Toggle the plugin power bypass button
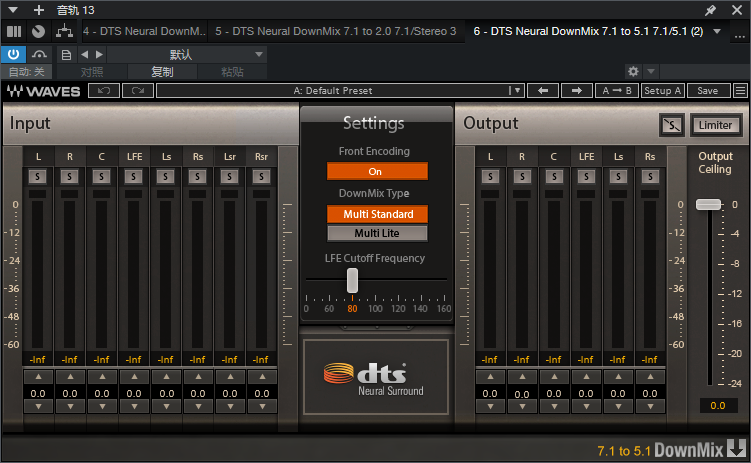Viewport: 751px width, 463px height. pos(13,55)
